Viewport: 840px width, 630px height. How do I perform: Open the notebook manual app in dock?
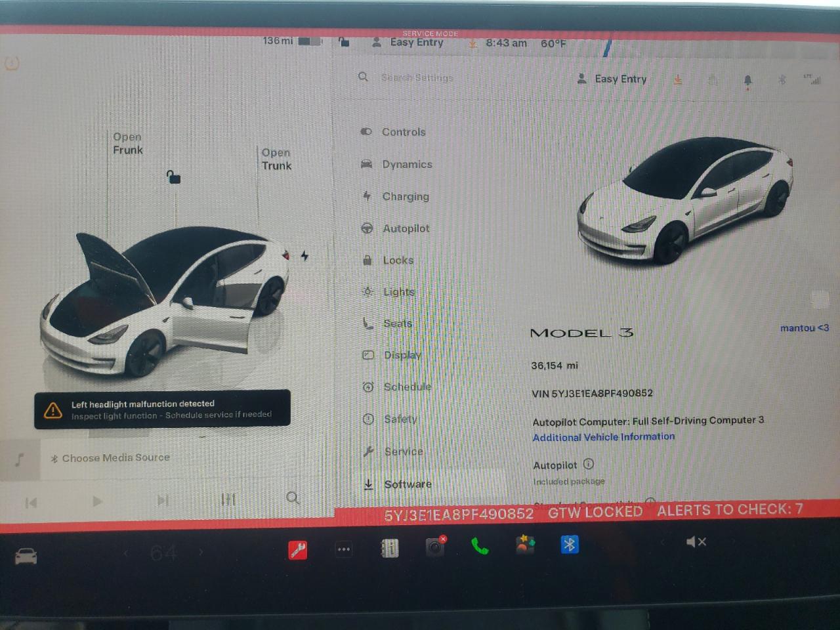click(x=390, y=548)
